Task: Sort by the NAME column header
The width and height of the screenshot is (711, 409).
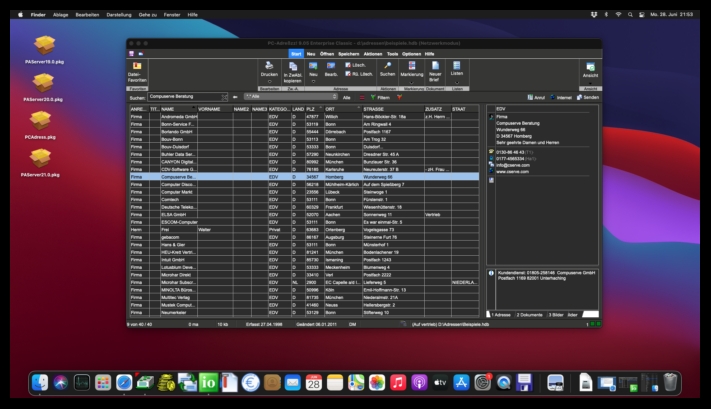Action: pos(178,109)
